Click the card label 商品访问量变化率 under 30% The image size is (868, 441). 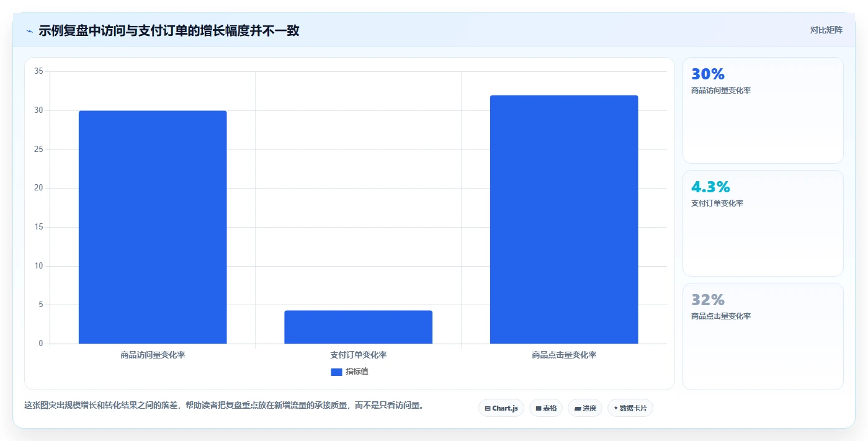tap(721, 91)
